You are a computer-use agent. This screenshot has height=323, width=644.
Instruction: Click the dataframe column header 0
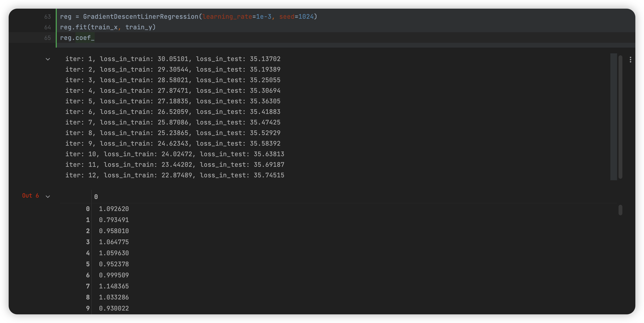(96, 197)
